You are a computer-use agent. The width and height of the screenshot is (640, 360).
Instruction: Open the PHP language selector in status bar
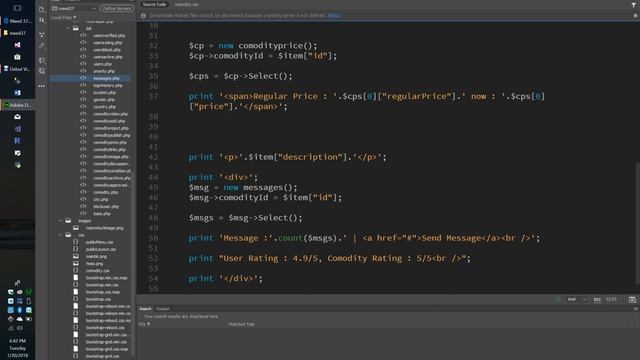tap(577, 300)
